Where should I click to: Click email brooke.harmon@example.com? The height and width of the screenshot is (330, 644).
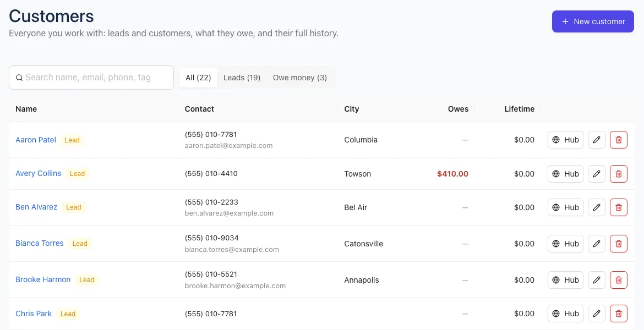(x=236, y=286)
